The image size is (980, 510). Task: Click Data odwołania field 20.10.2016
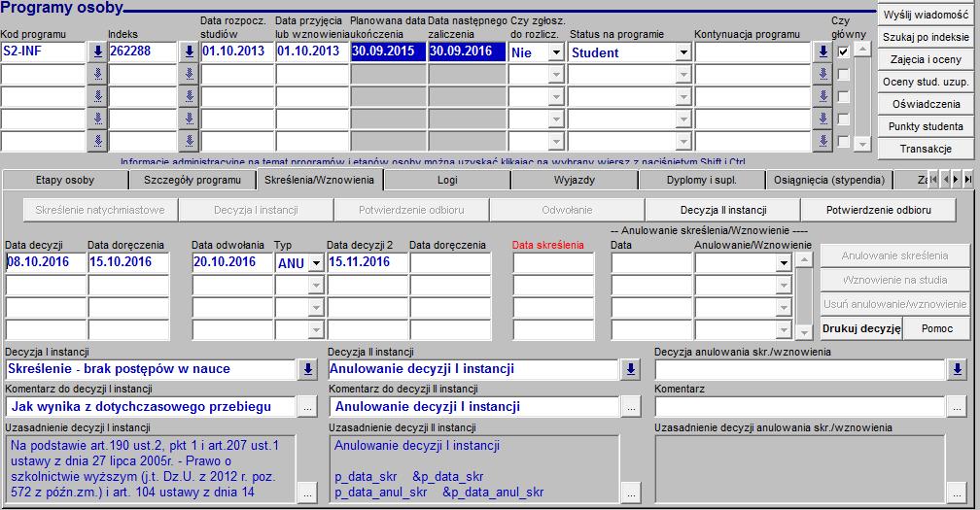tap(232, 263)
